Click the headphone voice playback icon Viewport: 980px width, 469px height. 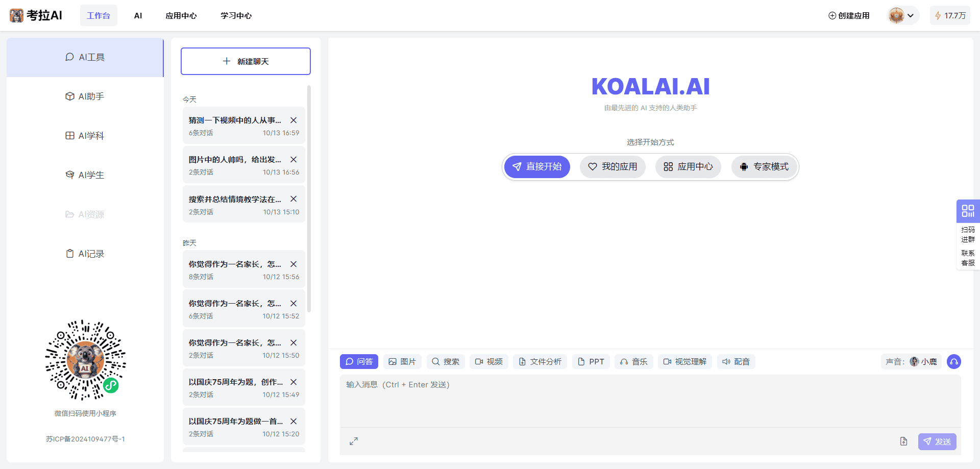point(954,362)
